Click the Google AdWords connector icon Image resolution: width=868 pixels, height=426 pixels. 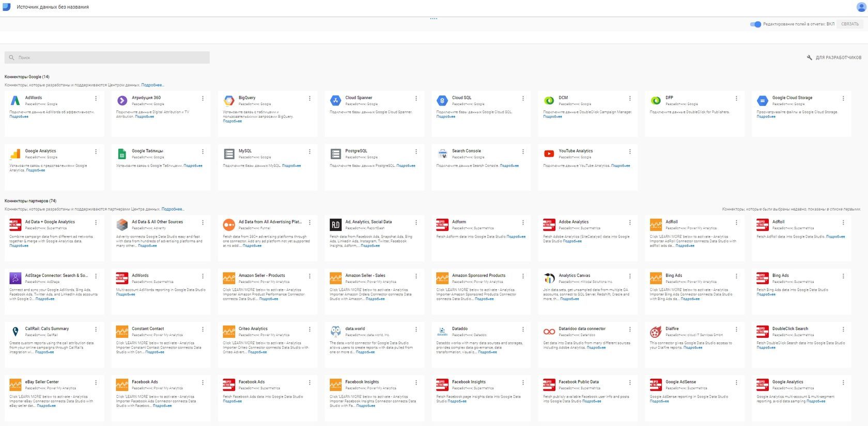(x=16, y=101)
